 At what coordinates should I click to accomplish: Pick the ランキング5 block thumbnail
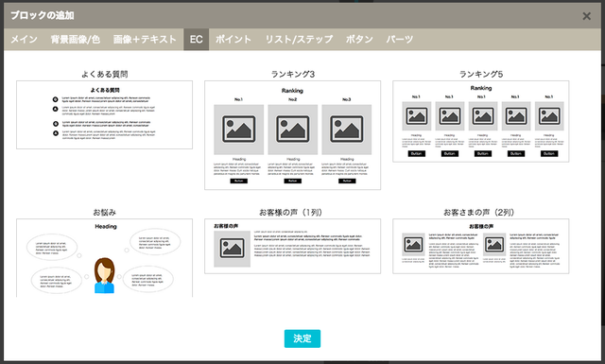coord(481,121)
